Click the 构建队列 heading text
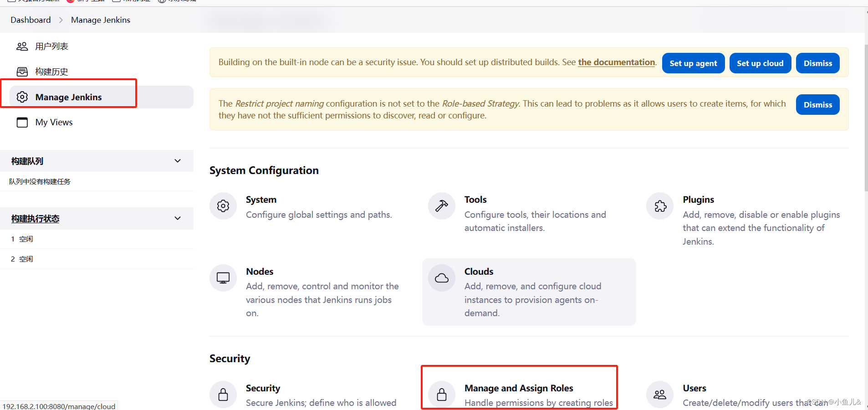The height and width of the screenshot is (410, 868). [x=27, y=161]
